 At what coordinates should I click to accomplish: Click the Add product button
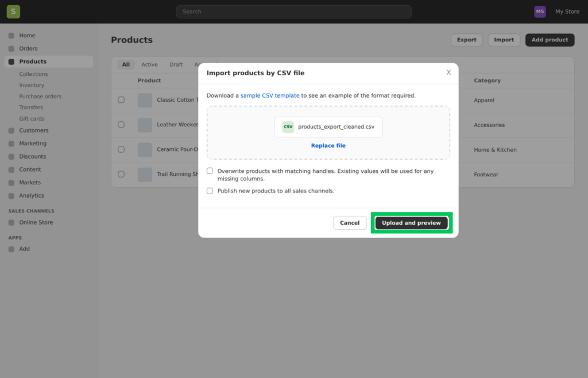[x=550, y=40]
